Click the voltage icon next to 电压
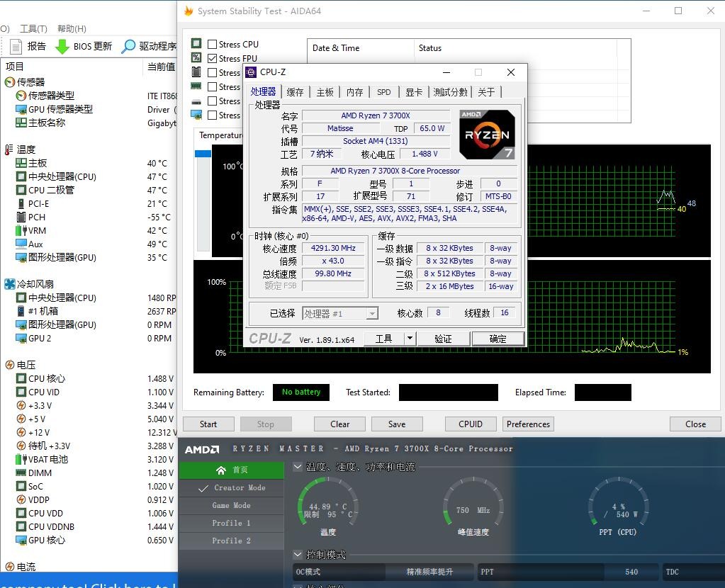This screenshot has height=588, width=725. (x=10, y=365)
